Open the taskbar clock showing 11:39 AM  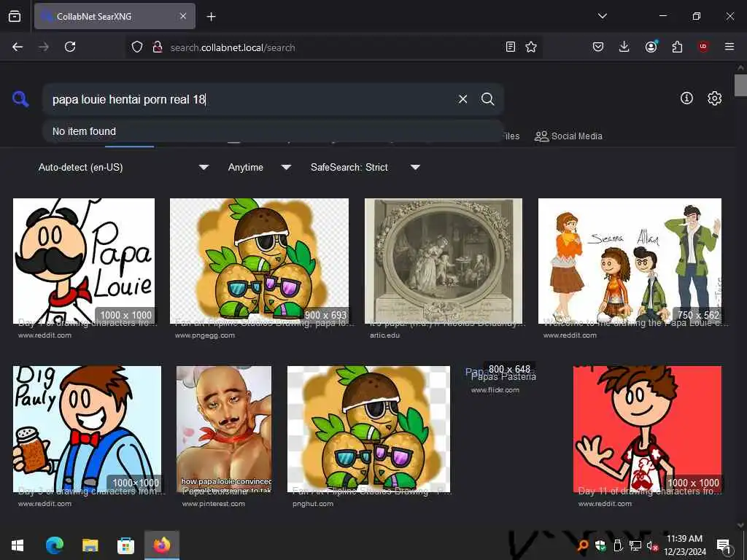pos(684,545)
